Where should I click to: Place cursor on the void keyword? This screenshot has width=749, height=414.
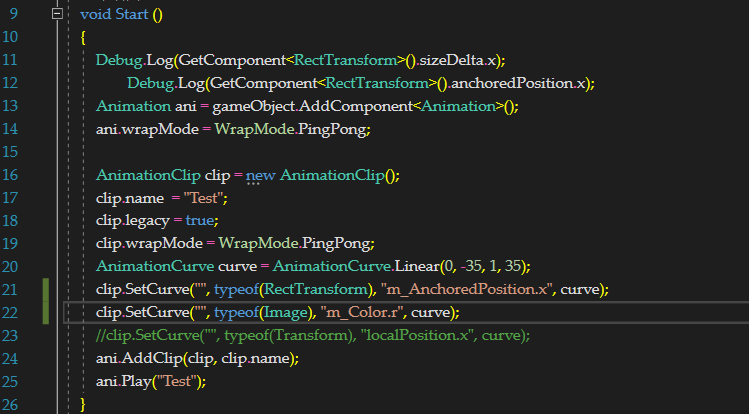pyautogui.click(x=95, y=15)
